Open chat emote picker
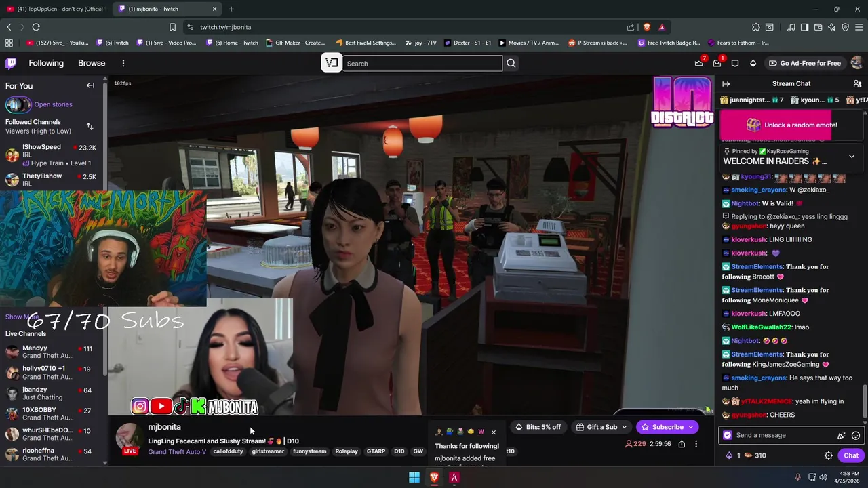Viewport: 868px width, 488px height. click(856, 435)
